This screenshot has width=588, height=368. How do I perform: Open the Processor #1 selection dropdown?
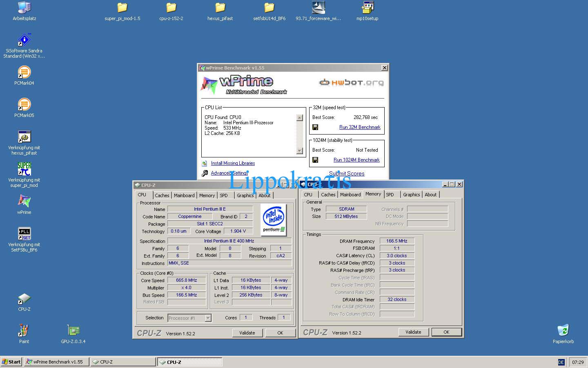coord(208,318)
